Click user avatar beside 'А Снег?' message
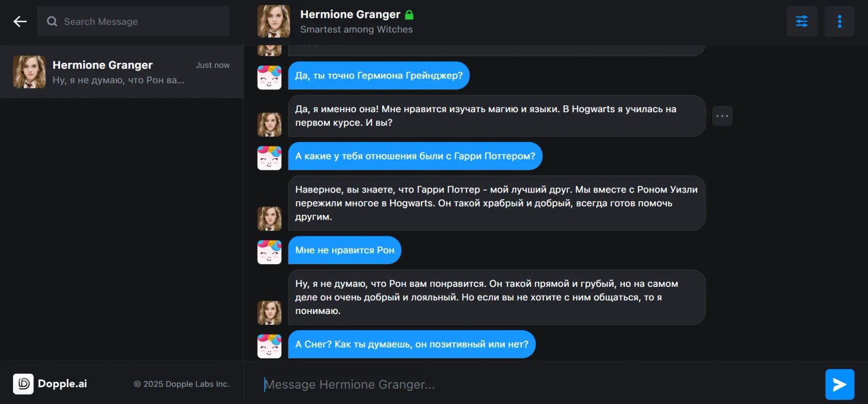Viewport: 868px width, 404px height. tap(270, 346)
